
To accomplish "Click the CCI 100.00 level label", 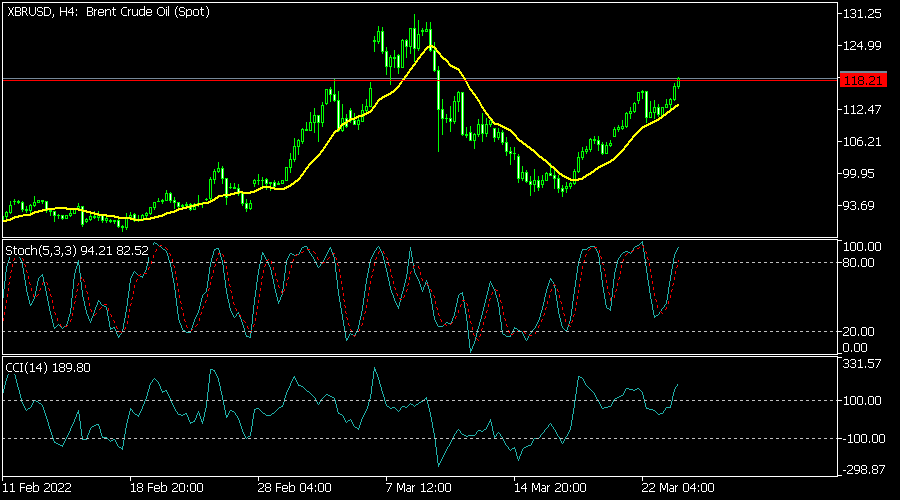I will (x=862, y=401).
